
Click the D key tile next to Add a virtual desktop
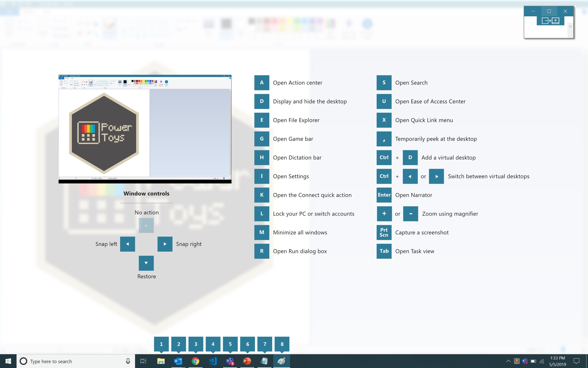pyautogui.click(x=410, y=158)
